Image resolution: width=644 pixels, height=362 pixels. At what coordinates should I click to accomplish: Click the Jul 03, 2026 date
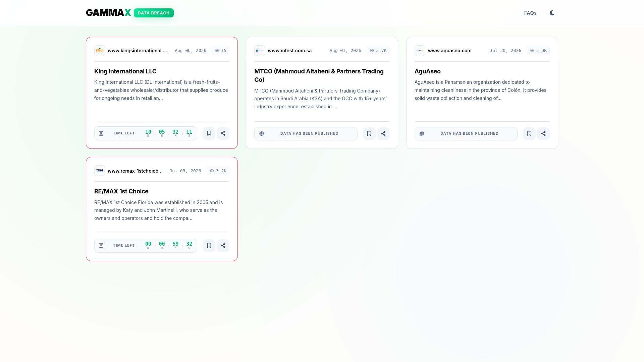click(x=185, y=171)
